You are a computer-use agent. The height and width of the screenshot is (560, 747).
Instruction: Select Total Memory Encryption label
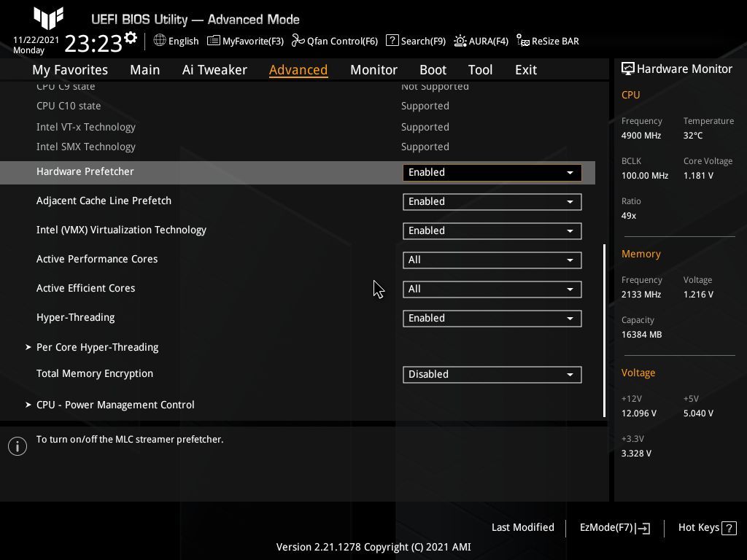click(x=95, y=373)
